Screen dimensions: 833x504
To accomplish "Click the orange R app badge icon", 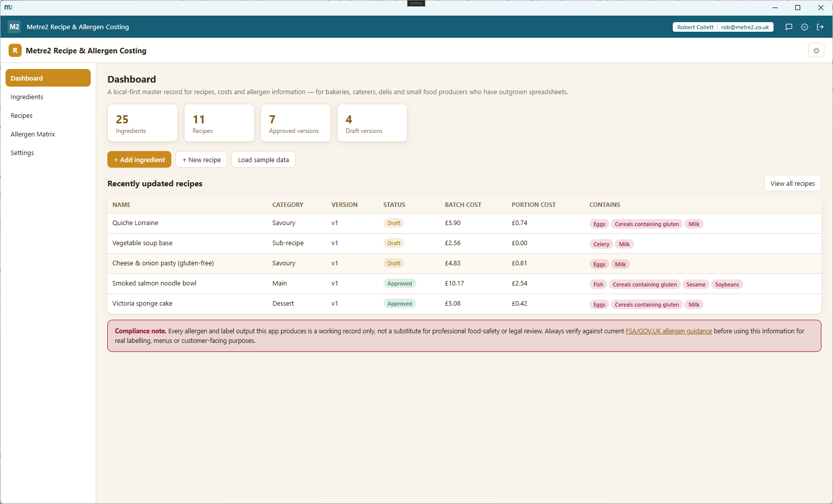I will pyautogui.click(x=15, y=50).
